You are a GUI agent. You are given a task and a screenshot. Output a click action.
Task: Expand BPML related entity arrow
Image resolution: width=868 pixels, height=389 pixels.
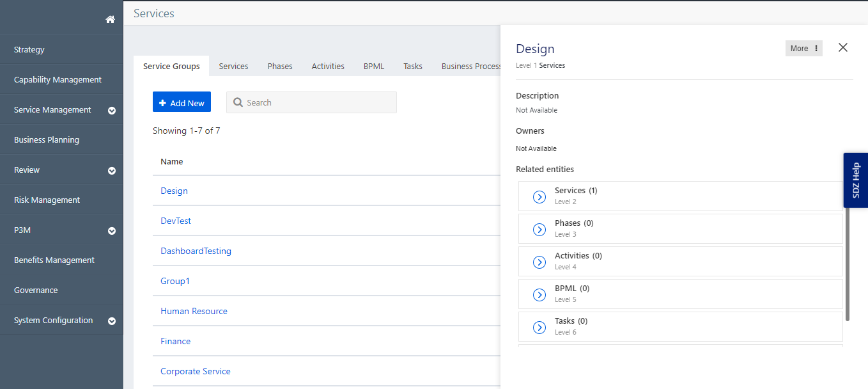click(x=539, y=294)
